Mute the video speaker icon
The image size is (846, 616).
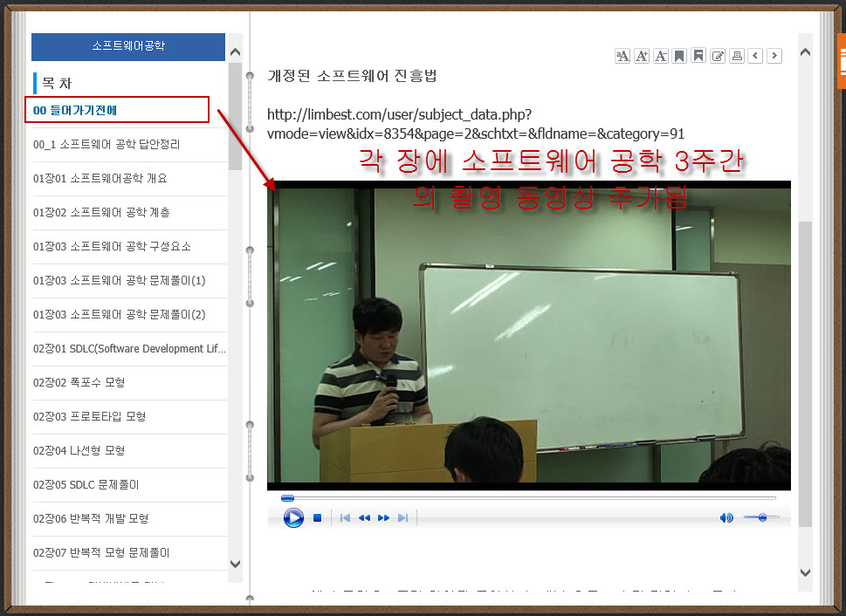click(x=726, y=517)
